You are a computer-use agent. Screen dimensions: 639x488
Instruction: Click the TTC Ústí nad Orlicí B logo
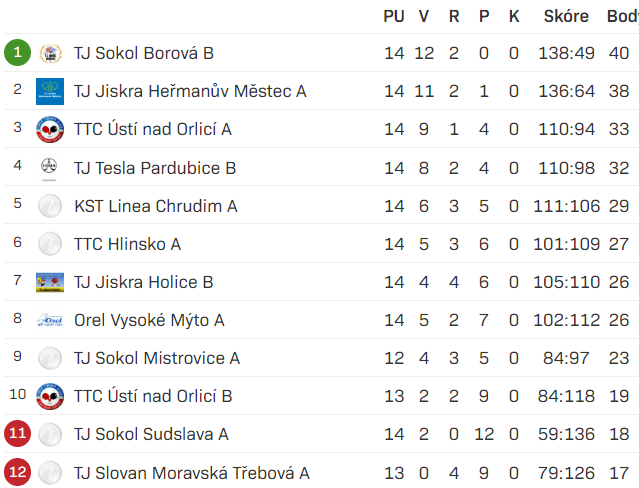[50, 396]
